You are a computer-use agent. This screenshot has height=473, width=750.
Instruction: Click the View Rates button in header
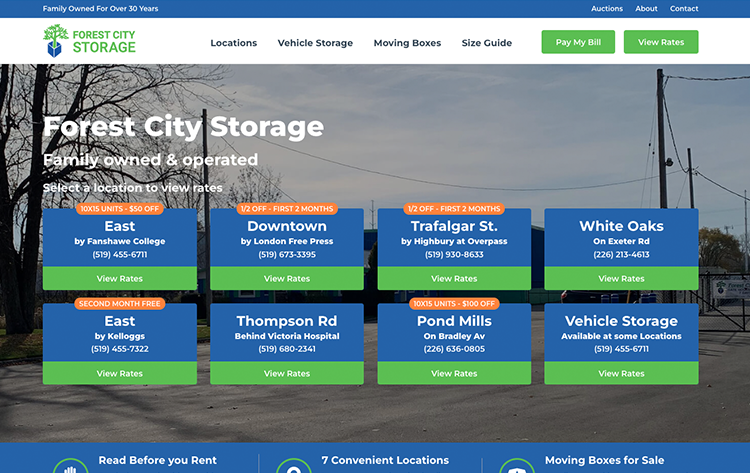(x=660, y=42)
